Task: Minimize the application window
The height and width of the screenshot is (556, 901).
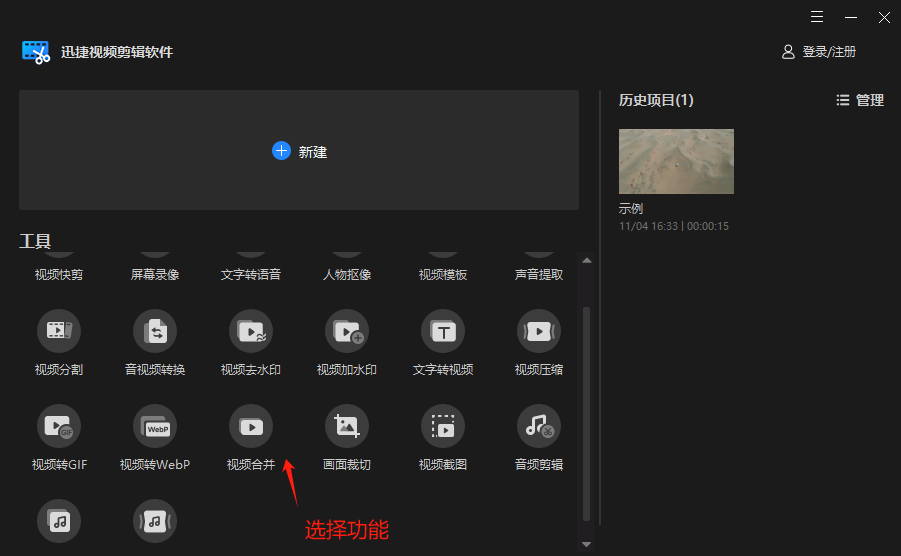Action: [850, 17]
